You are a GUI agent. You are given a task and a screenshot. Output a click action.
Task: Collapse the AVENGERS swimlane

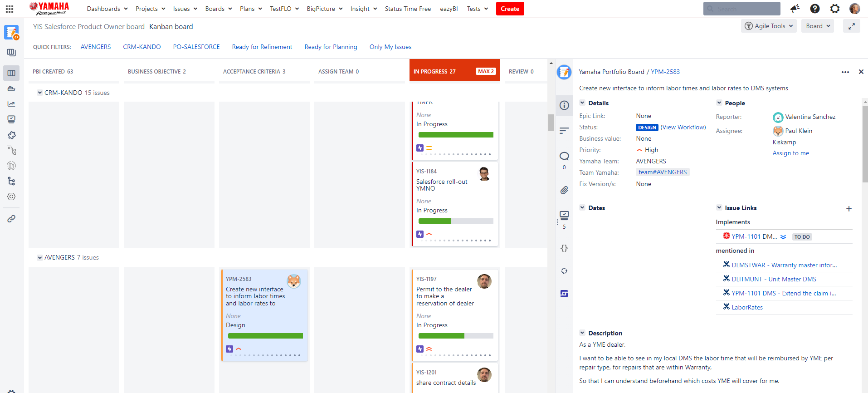tap(40, 257)
